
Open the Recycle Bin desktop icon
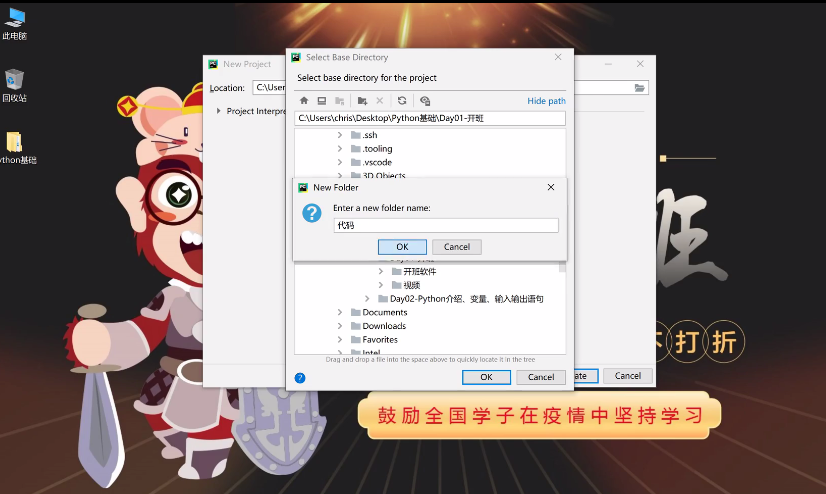point(15,80)
